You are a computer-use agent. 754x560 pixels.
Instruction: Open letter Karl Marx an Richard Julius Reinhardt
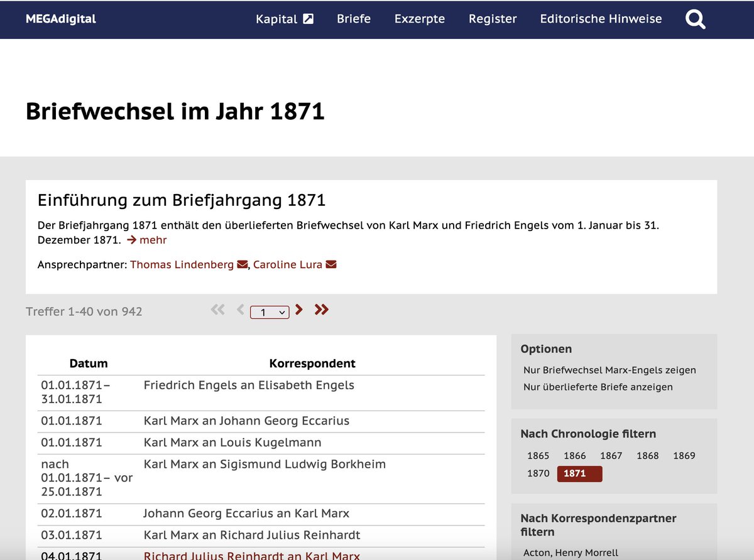pyautogui.click(x=252, y=536)
